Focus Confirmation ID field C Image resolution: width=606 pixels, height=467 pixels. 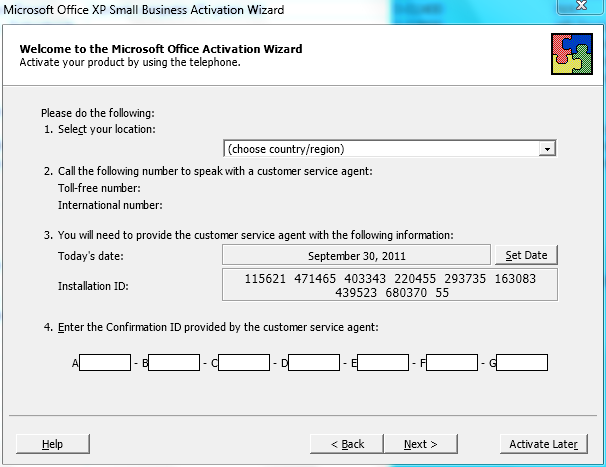click(x=244, y=363)
